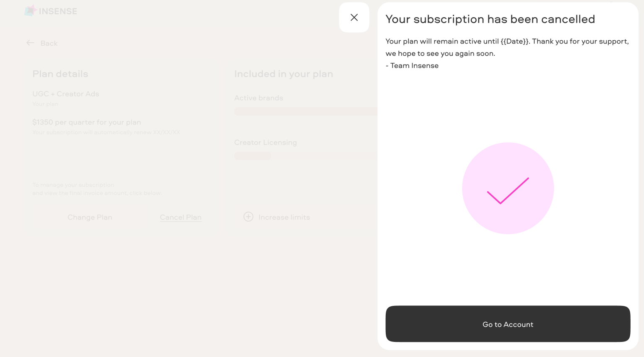
Task: Click the Team Insense signature line
Action: (x=412, y=65)
